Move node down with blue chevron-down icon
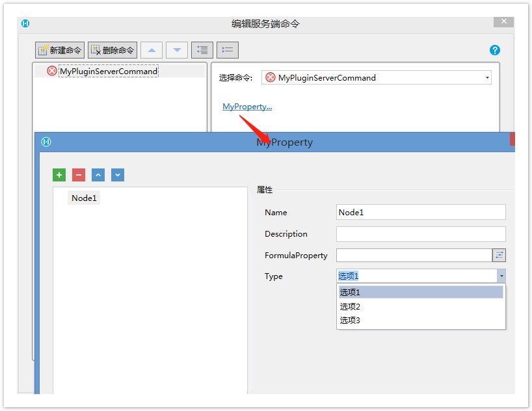The width and height of the screenshot is (532, 411). pos(118,175)
